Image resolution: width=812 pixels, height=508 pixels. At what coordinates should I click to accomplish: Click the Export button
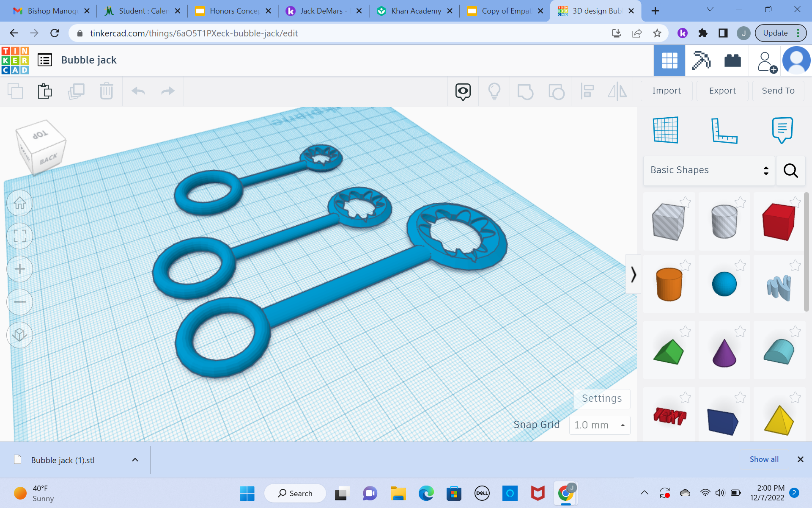point(722,91)
